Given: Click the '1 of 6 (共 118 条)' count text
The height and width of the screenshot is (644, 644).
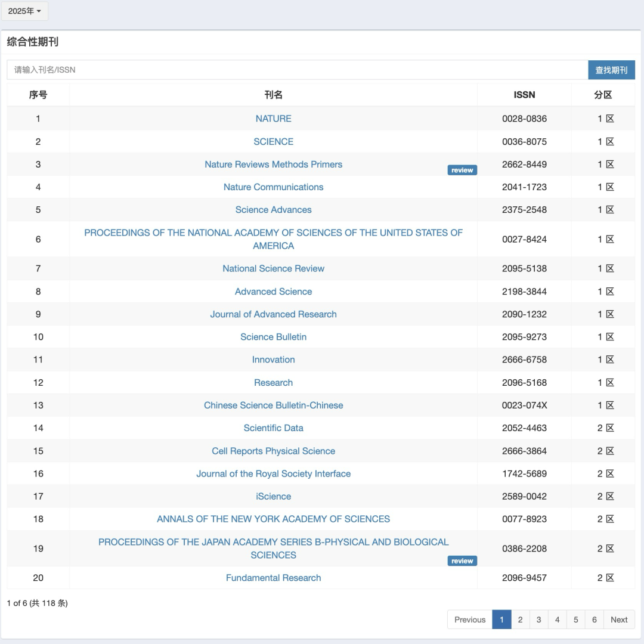Looking at the screenshot, I should click(x=38, y=603).
